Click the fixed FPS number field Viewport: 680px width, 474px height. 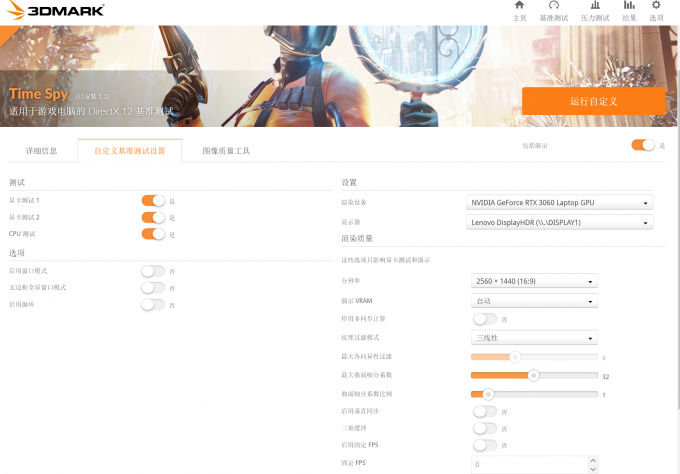[530, 464]
